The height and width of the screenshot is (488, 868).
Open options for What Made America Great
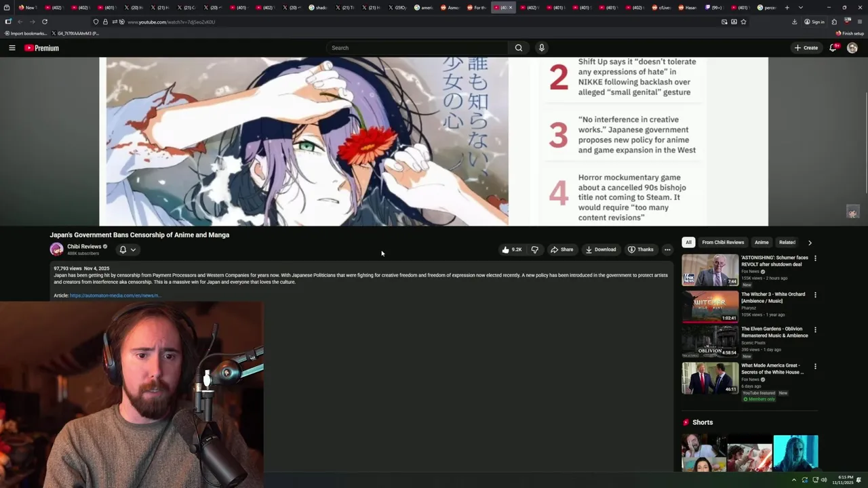click(815, 367)
